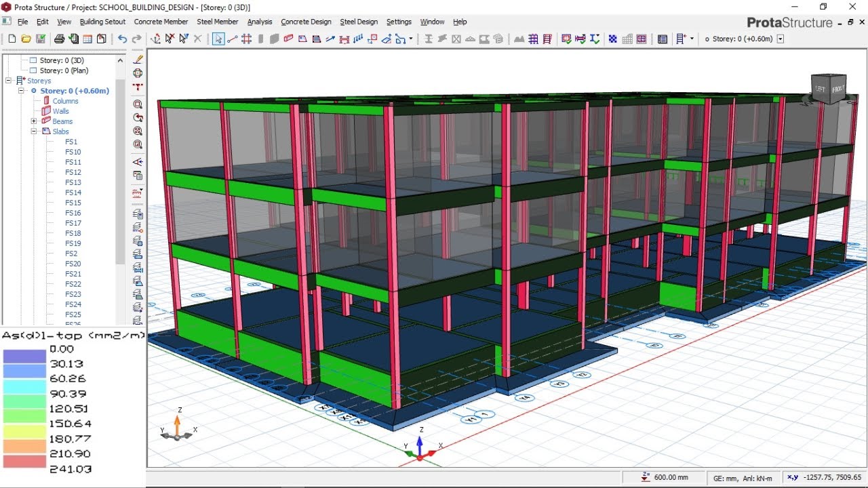Click the zoom previous icon
Viewport: 868px width, 488px height.
tap(138, 117)
